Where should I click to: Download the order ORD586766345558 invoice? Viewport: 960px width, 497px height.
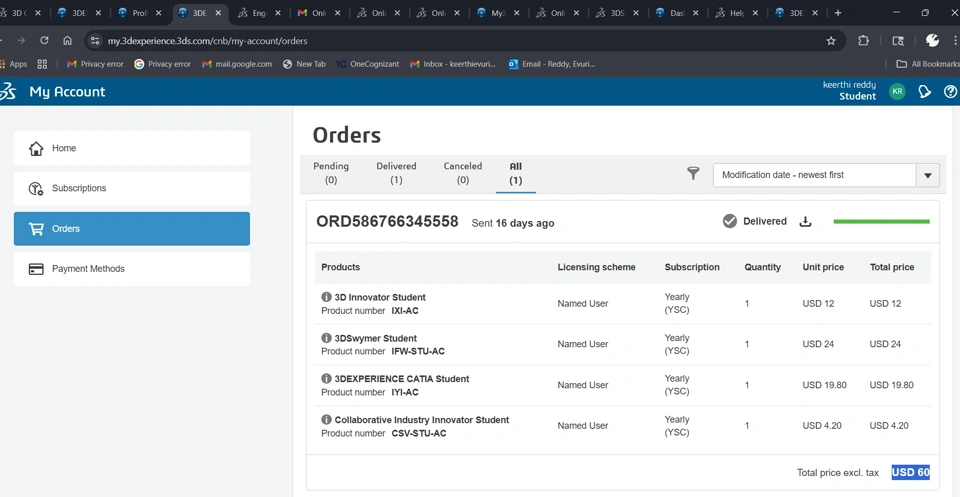[806, 222]
